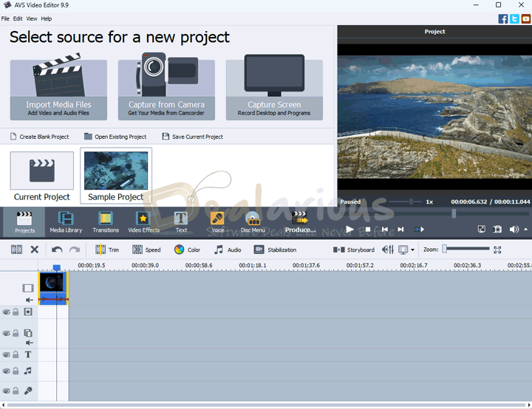Screen dimensions: 532x409
Task: Lock the music audio track
Action: coord(16,371)
